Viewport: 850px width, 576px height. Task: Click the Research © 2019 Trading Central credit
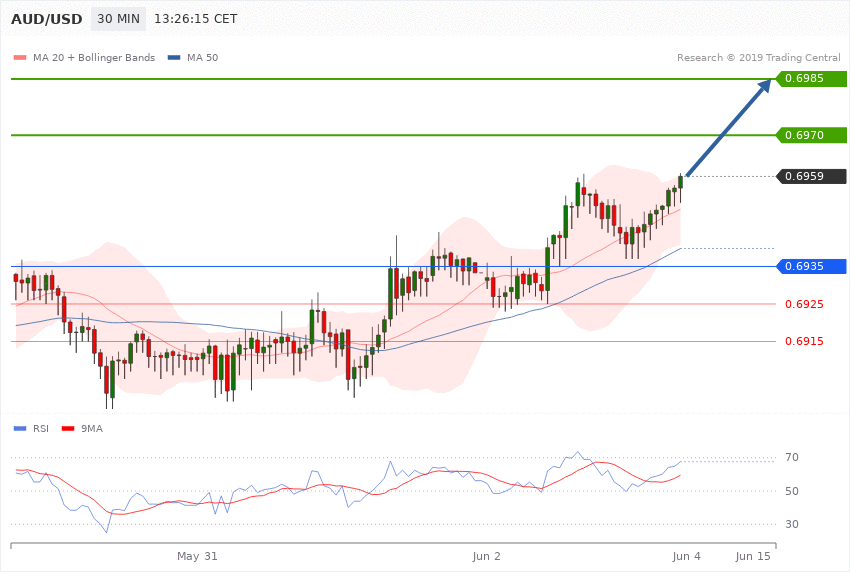[758, 57]
